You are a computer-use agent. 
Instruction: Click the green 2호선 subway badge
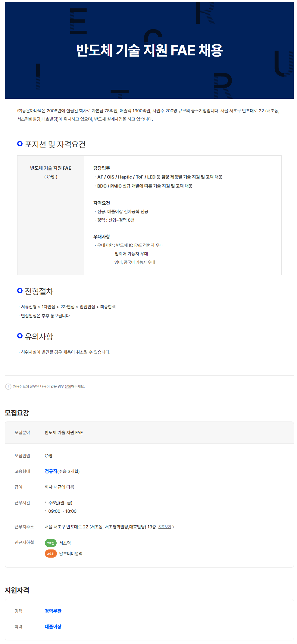pyautogui.click(x=51, y=543)
